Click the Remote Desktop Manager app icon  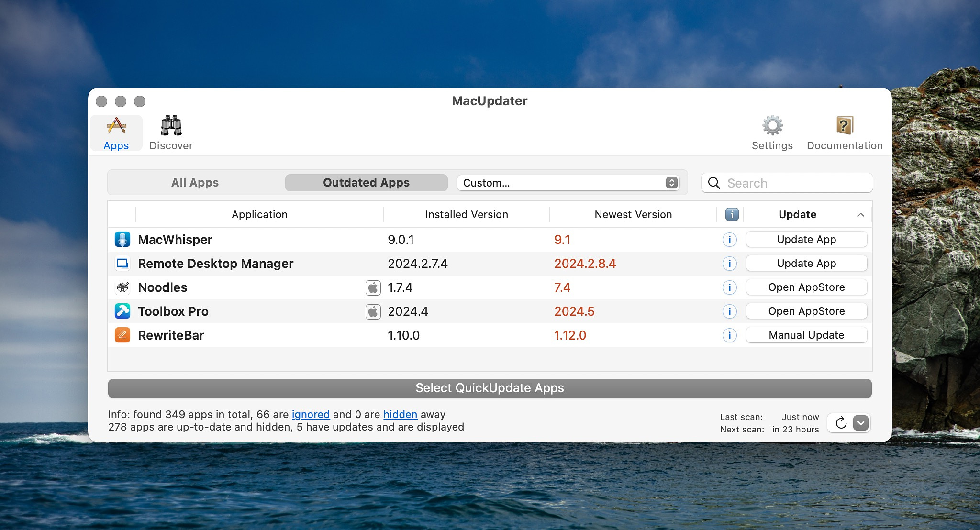point(122,263)
